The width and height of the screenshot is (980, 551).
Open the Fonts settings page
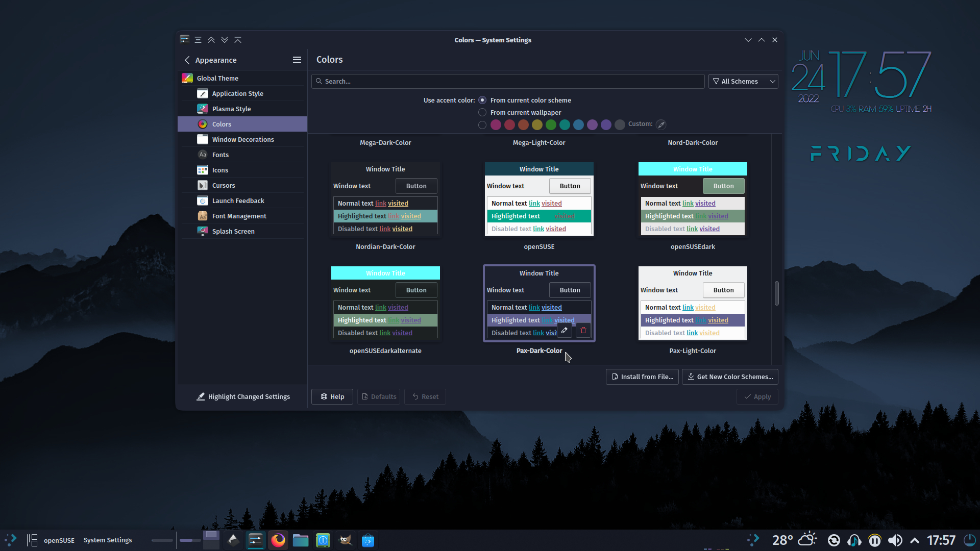[x=242, y=155]
